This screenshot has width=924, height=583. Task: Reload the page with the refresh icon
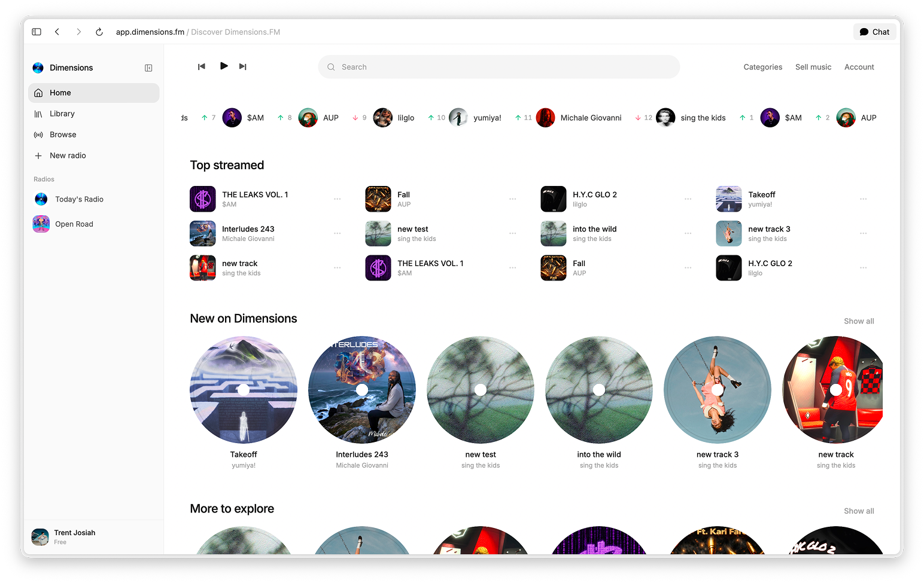(x=99, y=32)
